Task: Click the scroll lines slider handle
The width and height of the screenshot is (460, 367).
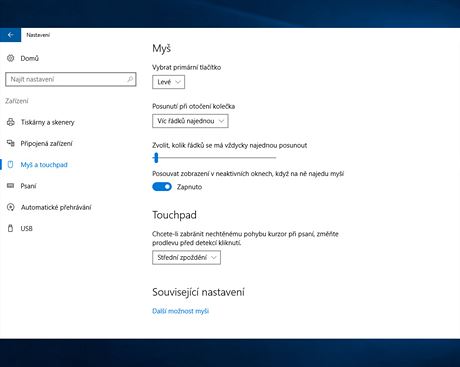Action: coord(156,157)
